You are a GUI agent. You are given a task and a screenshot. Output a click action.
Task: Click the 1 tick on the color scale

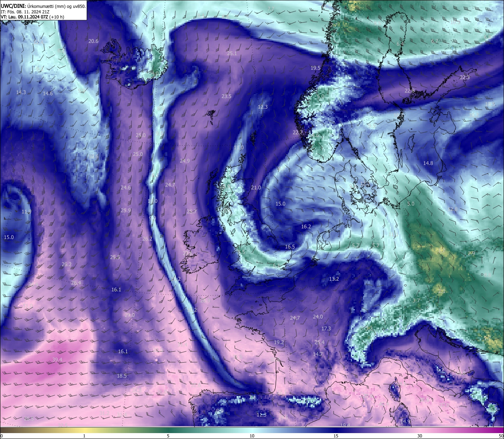click(84, 435)
